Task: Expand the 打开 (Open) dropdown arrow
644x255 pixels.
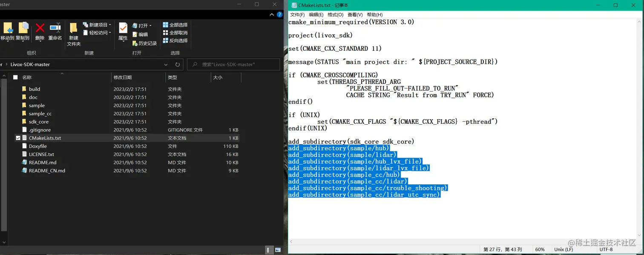Action: click(150, 25)
